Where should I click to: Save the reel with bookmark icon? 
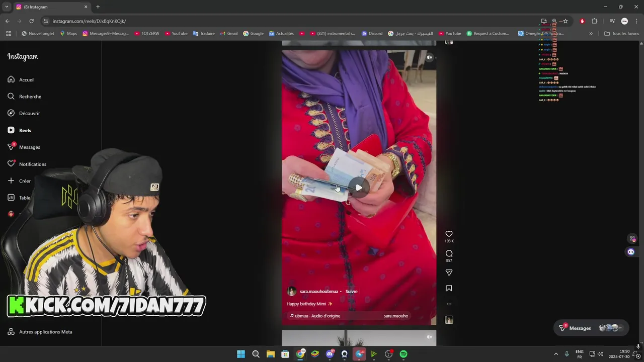coord(449,288)
